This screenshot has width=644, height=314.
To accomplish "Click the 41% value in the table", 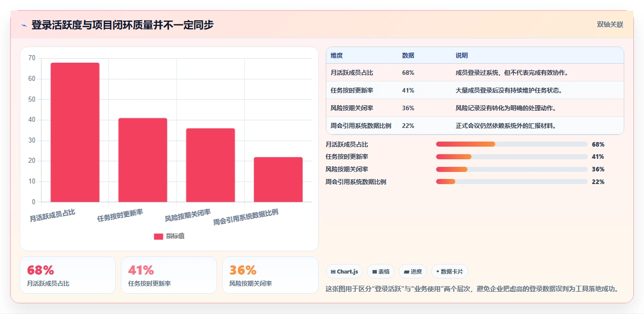I will click(408, 91).
